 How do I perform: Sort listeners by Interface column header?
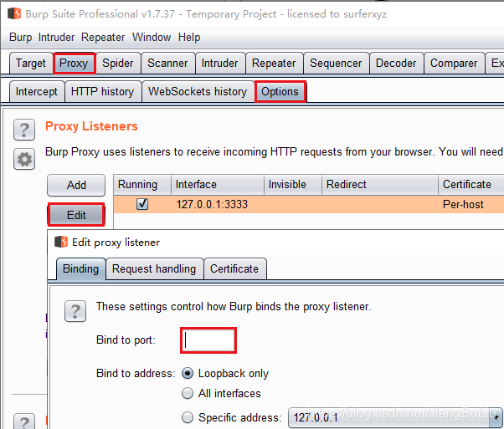point(218,184)
